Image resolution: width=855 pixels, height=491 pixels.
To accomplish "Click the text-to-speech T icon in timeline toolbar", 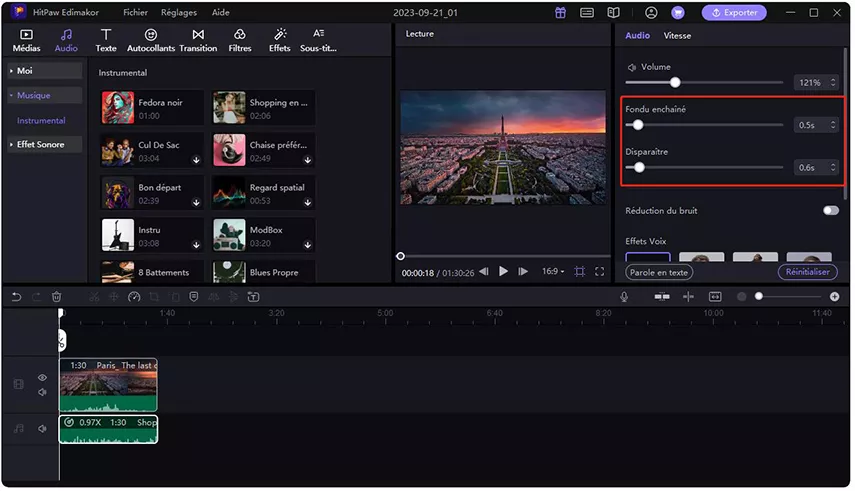I will coord(254,297).
